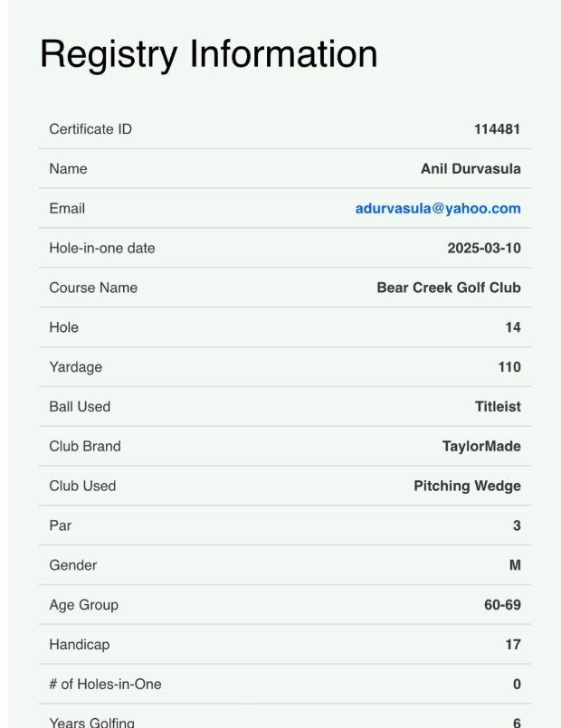Click the Email row label

67,209
